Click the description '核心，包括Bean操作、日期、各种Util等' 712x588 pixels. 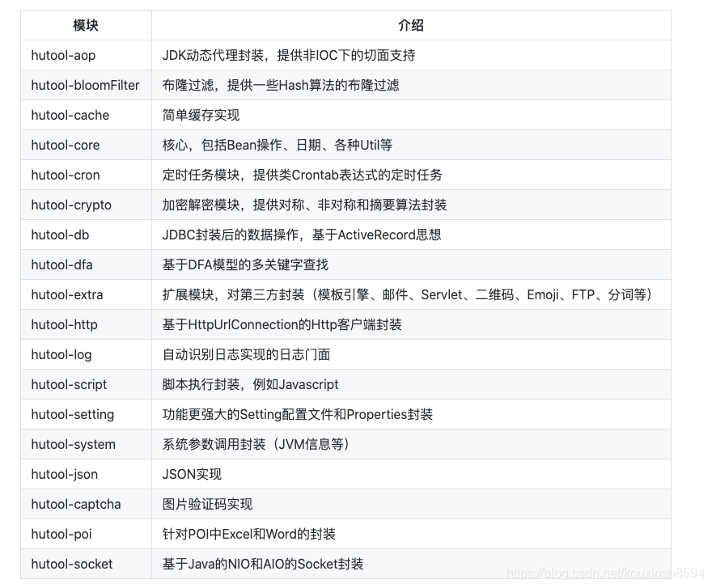point(278,146)
